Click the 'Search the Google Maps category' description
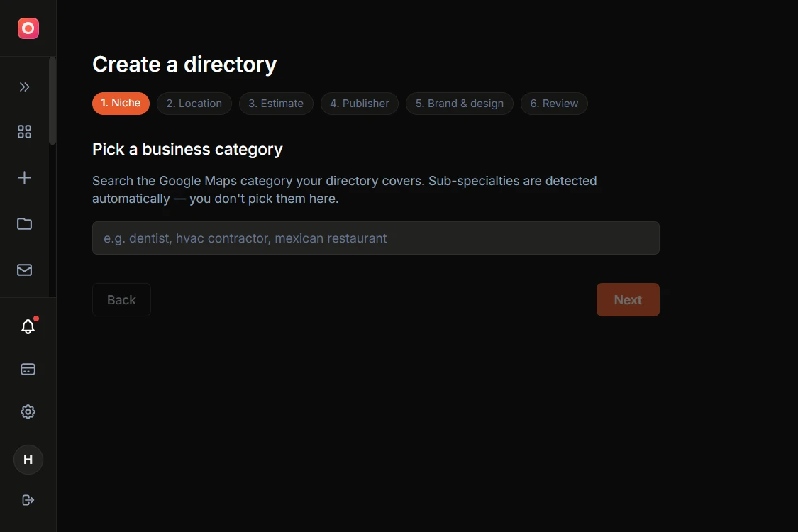 [x=345, y=189]
